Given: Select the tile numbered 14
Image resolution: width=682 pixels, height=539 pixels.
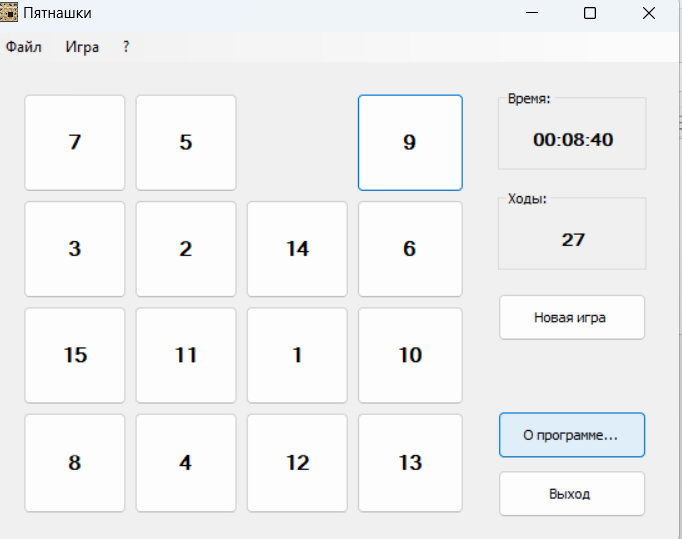Looking at the screenshot, I should 297,249.
